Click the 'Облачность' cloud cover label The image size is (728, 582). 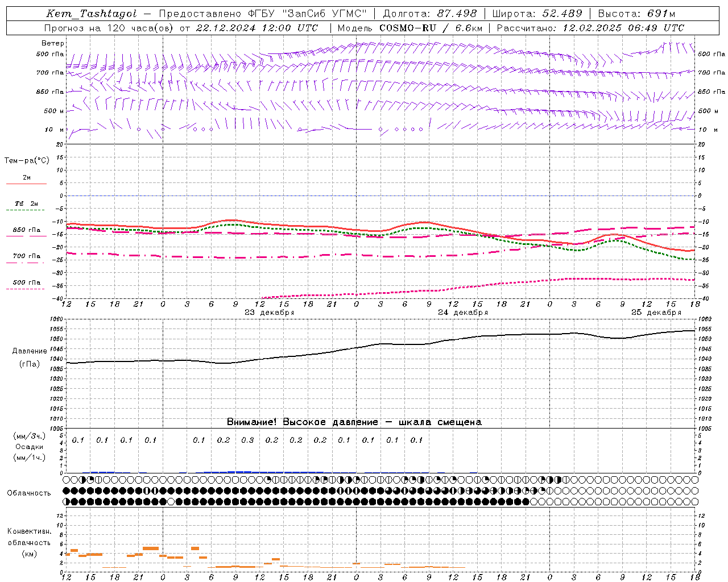click(29, 493)
